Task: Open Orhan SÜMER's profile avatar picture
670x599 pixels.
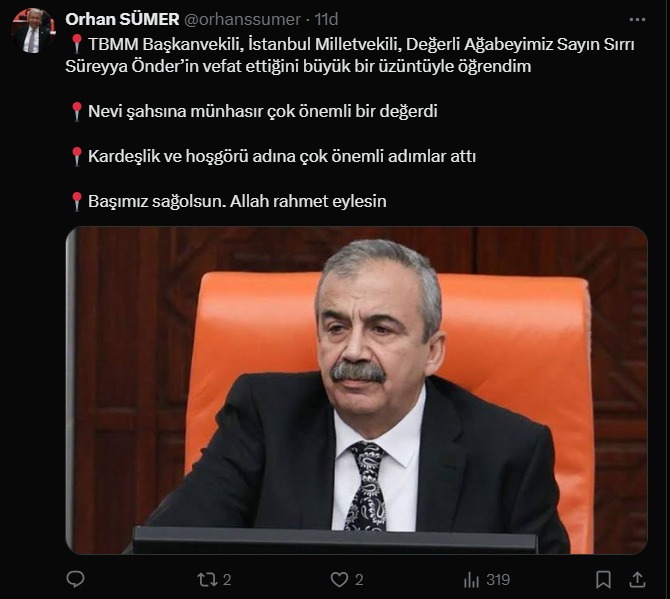Action: click(x=33, y=31)
